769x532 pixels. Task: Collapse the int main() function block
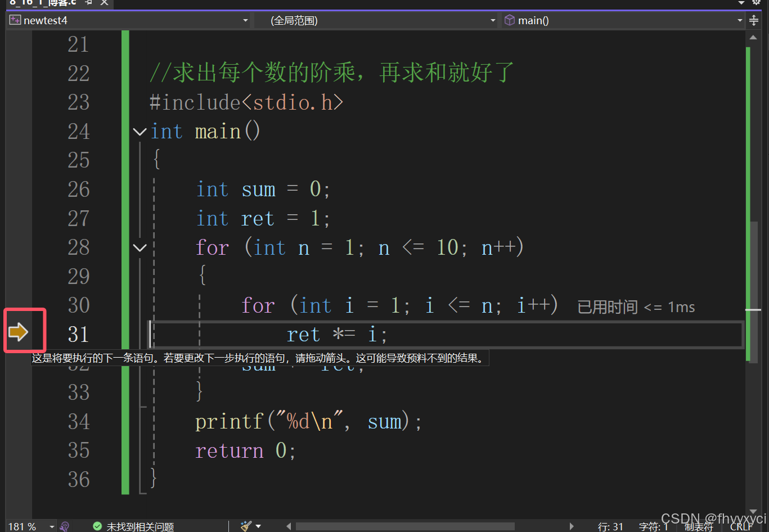(140, 132)
